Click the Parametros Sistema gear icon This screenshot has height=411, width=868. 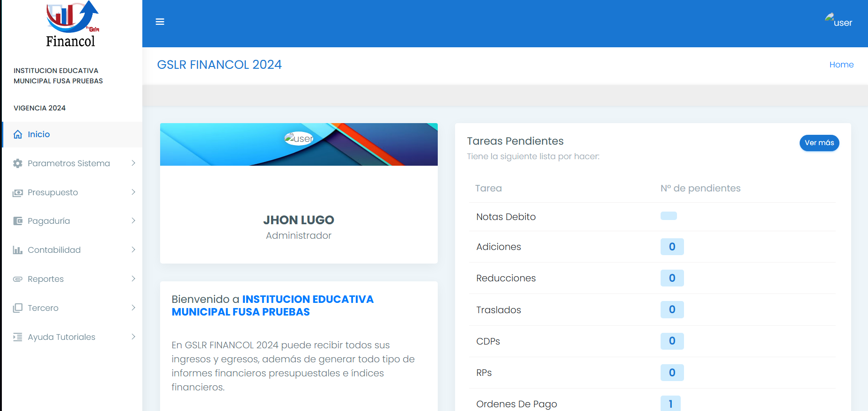click(x=18, y=163)
